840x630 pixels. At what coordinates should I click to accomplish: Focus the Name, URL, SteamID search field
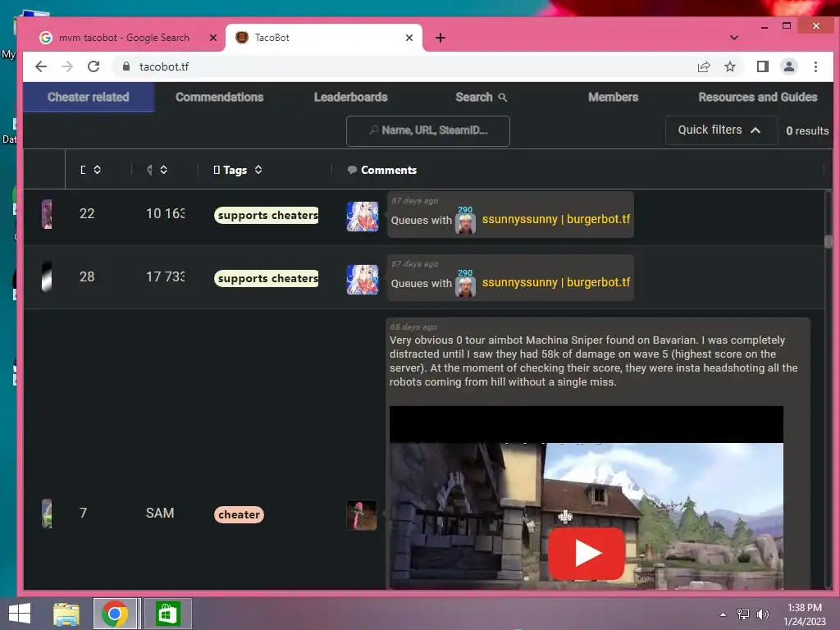(428, 130)
